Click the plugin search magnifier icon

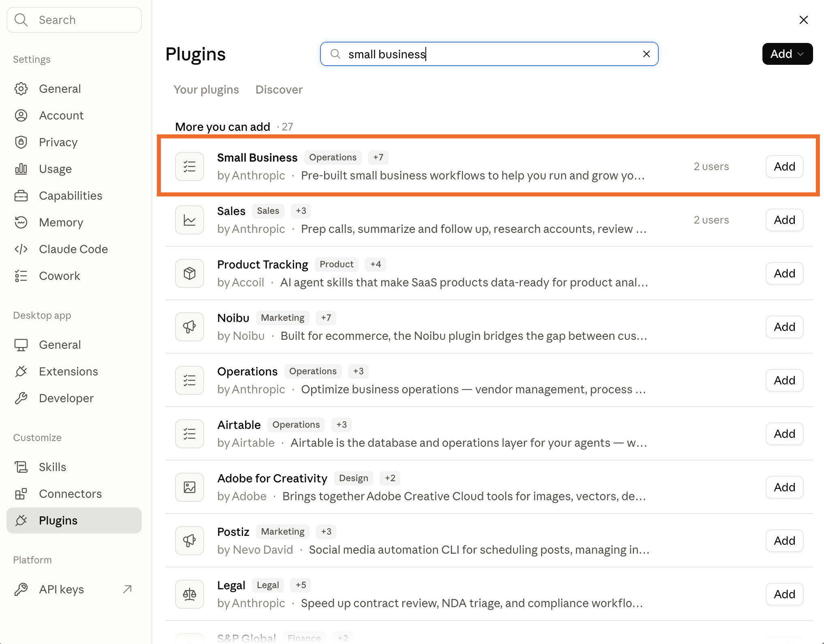click(335, 54)
